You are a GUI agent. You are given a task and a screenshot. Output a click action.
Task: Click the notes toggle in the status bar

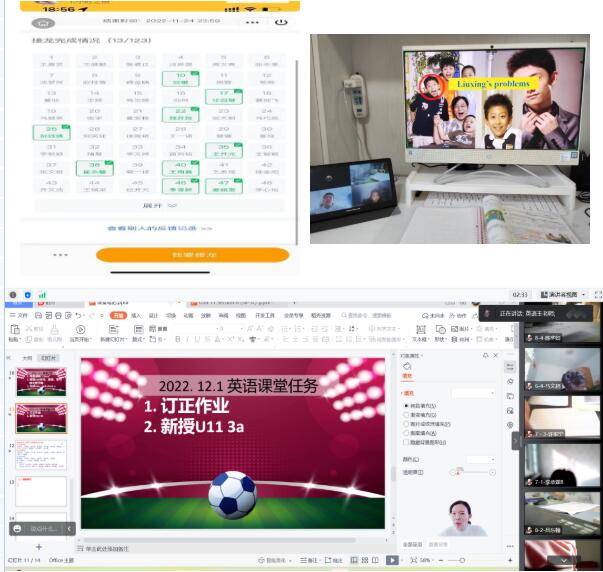(x=309, y=560)
